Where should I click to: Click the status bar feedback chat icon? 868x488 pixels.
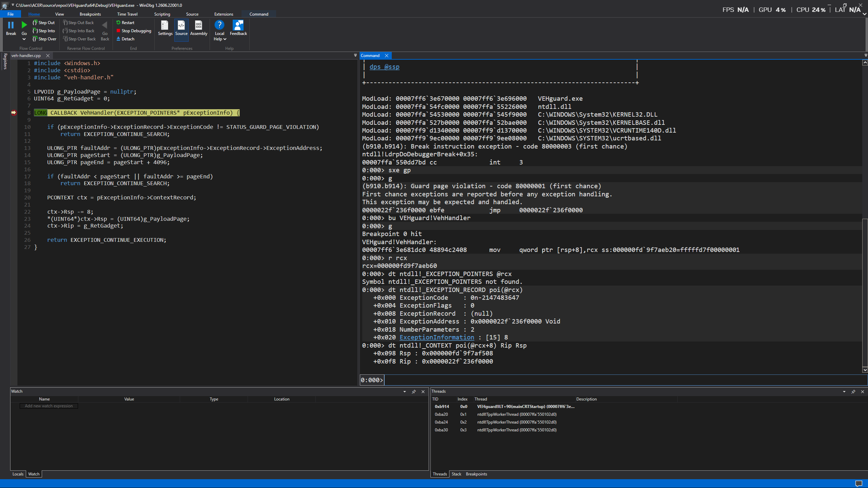point(859,484)
